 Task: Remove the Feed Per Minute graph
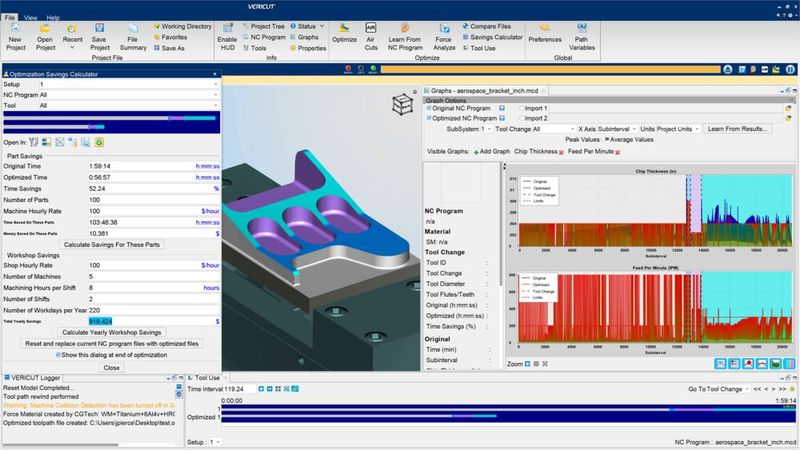point(617,152)
